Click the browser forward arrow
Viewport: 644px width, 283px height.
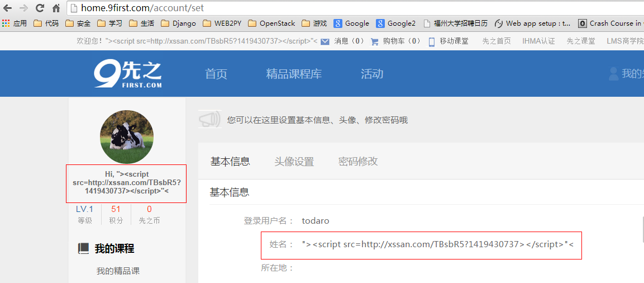[23, 8]
